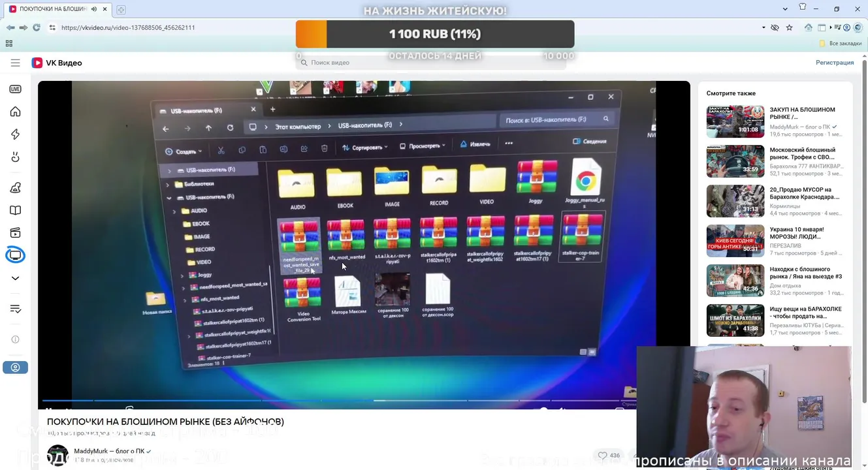Click Просмотреть dropdown in the video's Explorer

(x=423, y=146)
